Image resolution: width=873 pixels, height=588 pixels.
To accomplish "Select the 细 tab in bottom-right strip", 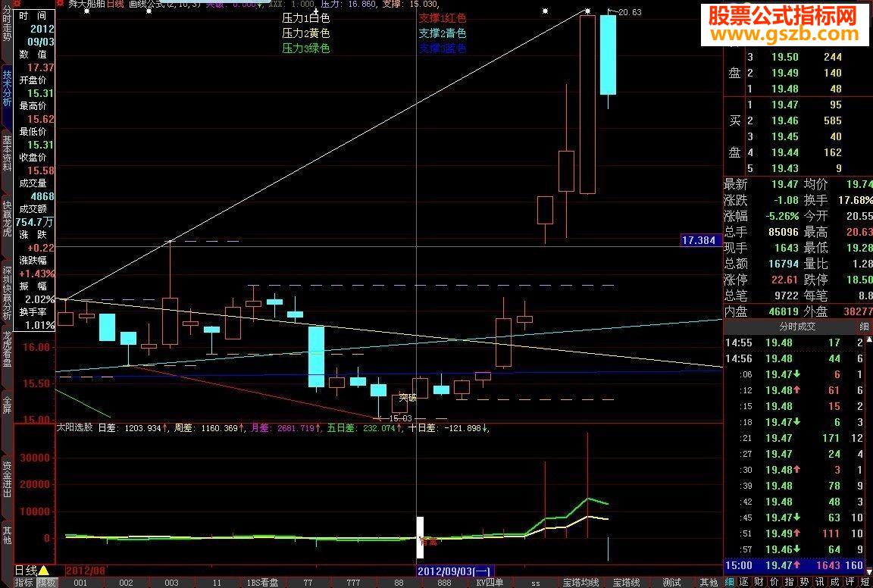I will (730, 583).
